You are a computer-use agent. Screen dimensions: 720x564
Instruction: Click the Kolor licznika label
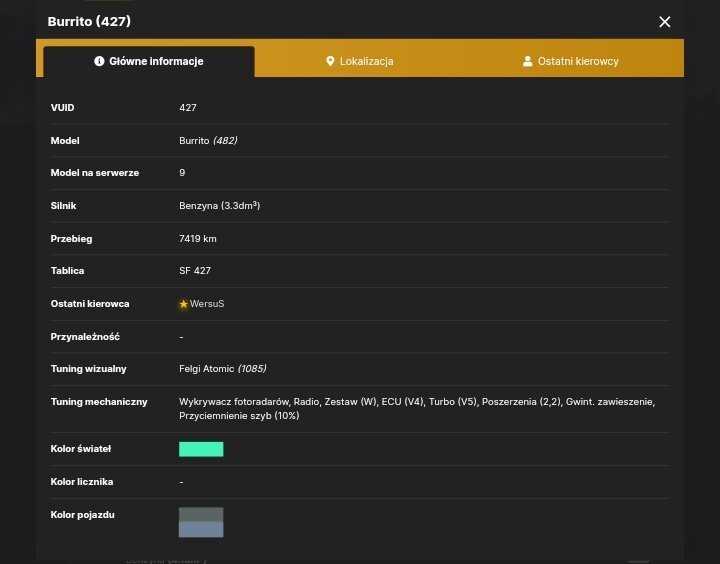coord(82,482)
